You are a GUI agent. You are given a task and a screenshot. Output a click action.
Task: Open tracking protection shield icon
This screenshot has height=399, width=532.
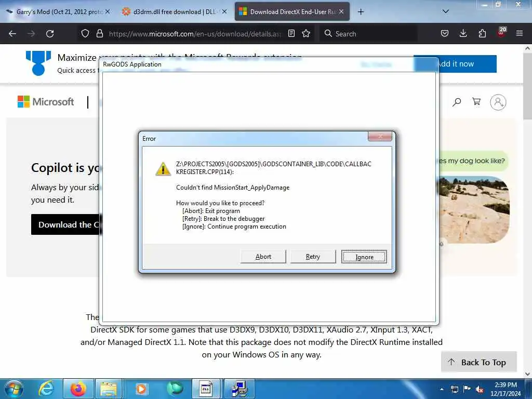pos(85,33)
